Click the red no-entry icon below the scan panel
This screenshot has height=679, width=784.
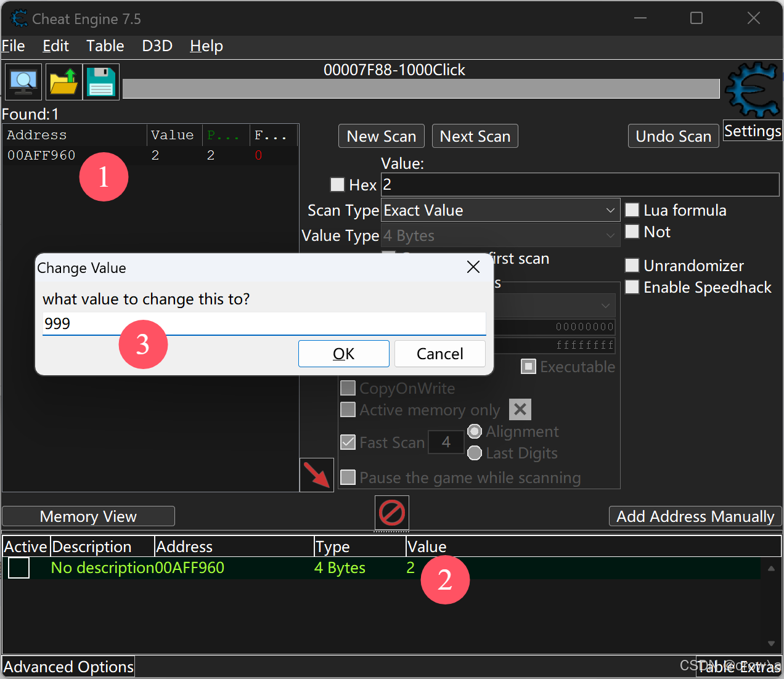pyautogui.click(x=391, y=513)
